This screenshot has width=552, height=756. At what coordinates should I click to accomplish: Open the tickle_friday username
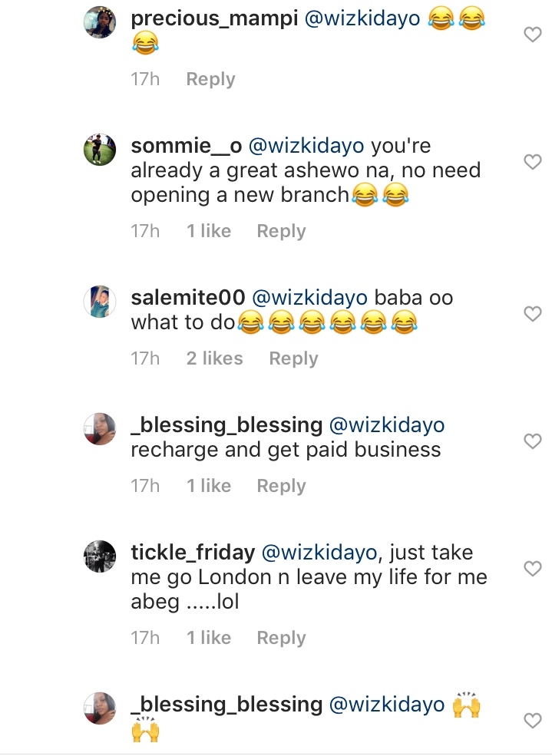[193, 552]
